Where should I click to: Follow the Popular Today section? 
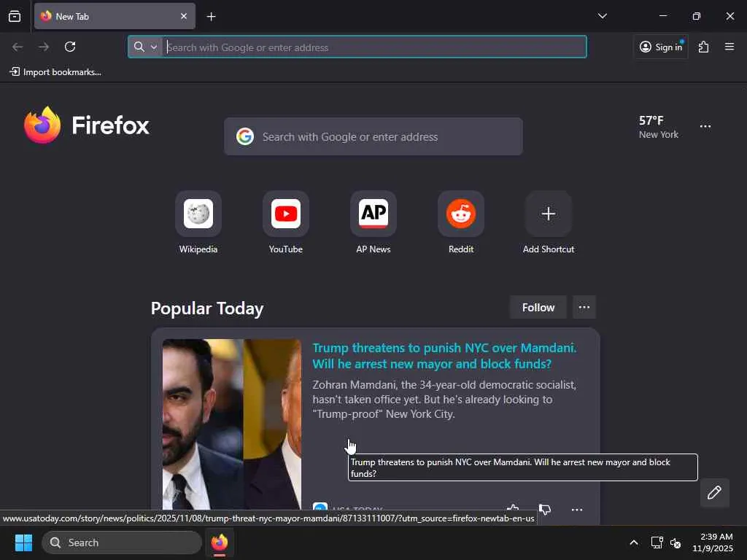coord(538,308)
